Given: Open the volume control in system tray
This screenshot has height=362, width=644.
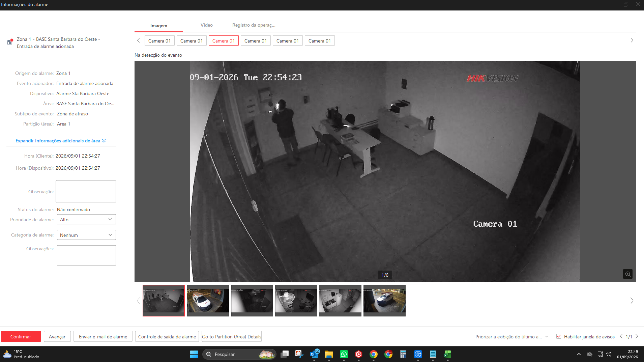Looking at the screenshot, I should [609, 354].
